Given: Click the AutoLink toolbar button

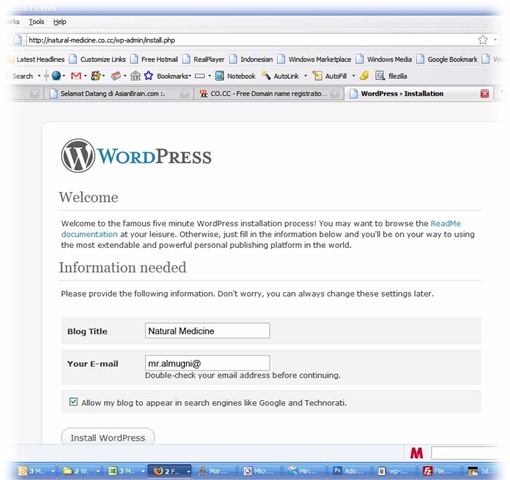Looking at the screenshot, I should pos(280,76).
